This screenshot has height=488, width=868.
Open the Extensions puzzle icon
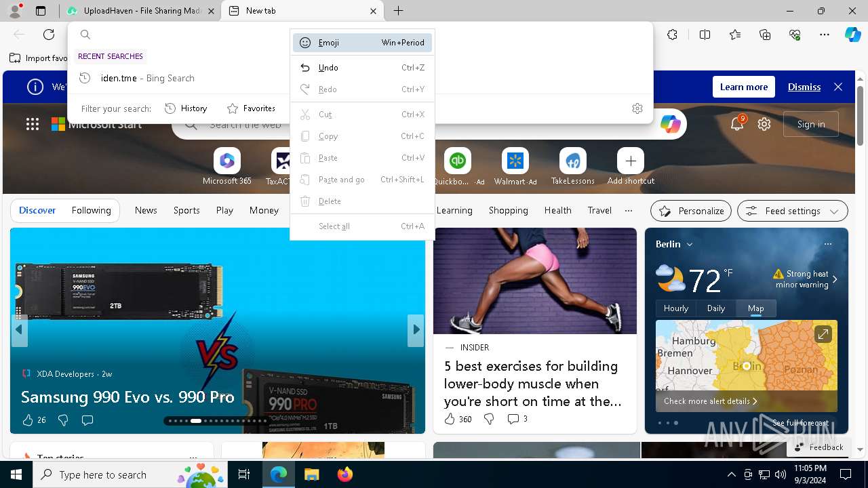click(672, 35)
